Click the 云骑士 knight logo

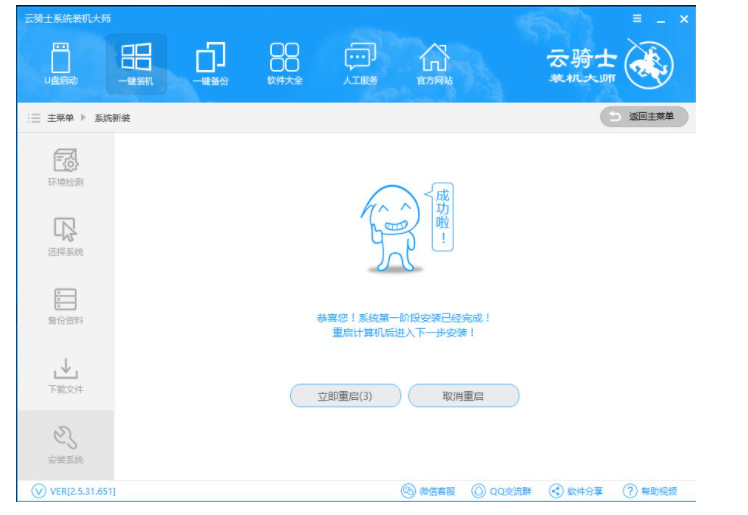point(648,64)
